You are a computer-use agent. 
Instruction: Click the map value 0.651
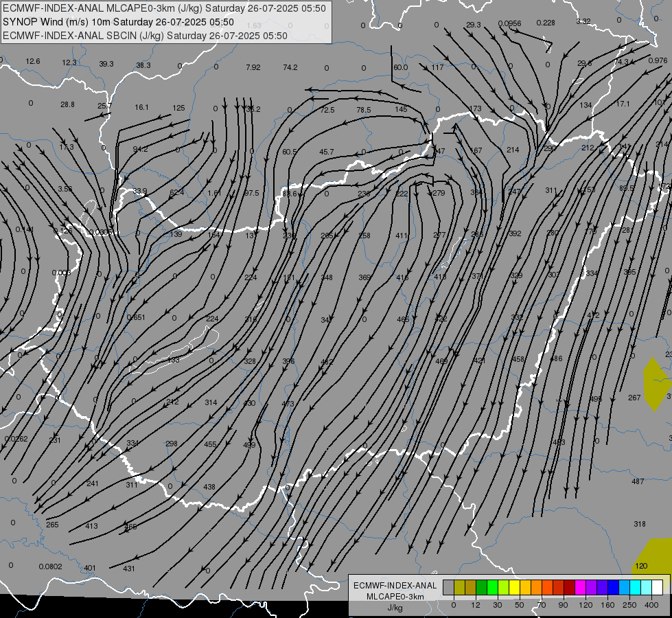coord(136,317)
